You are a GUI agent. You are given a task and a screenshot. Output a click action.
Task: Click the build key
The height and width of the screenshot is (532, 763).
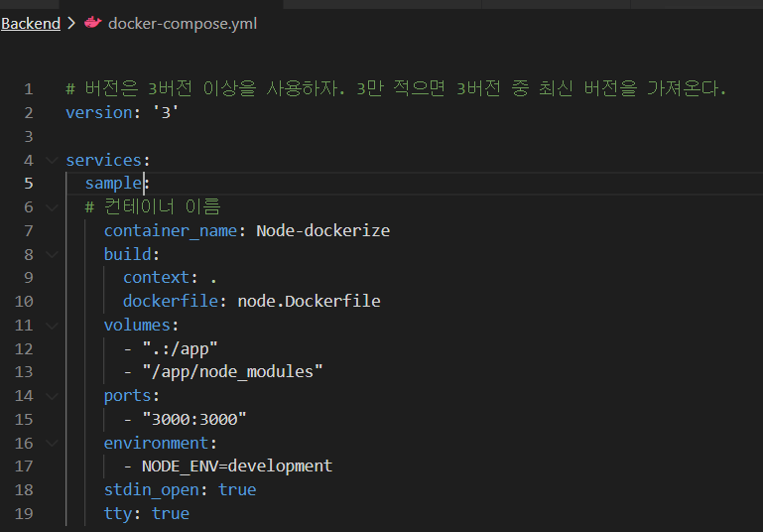[127, 254]
